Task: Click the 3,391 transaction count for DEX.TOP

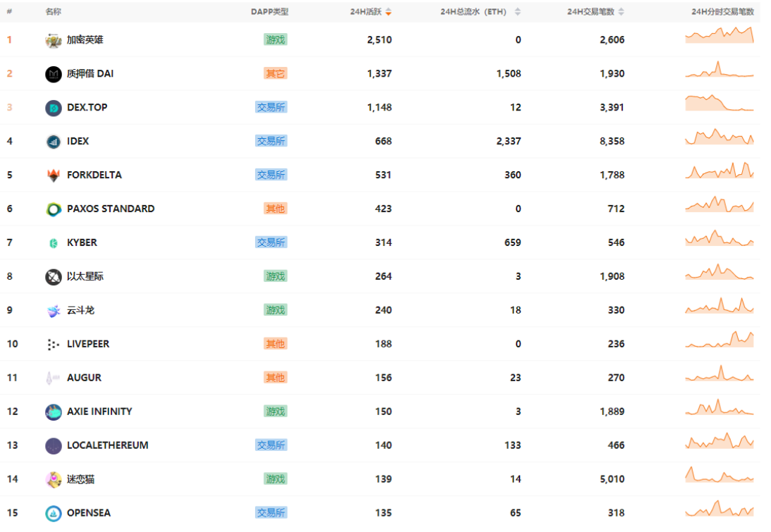Action: (x=612, y=107)
